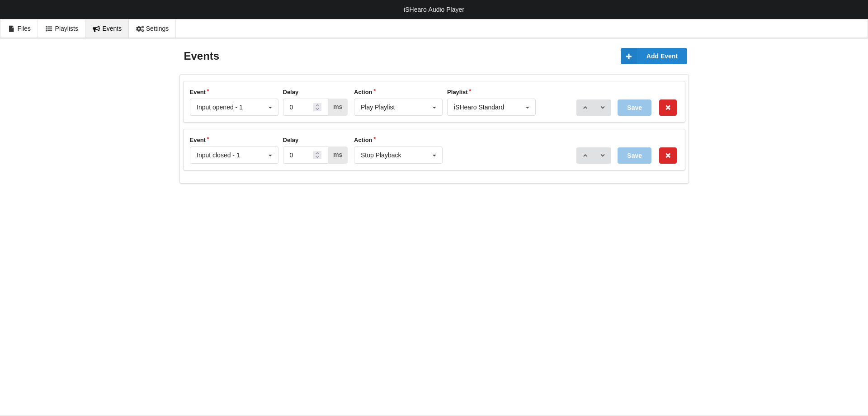Save the Input opened event row
This screenshot has width=868, height=416.
coord(634,108)
